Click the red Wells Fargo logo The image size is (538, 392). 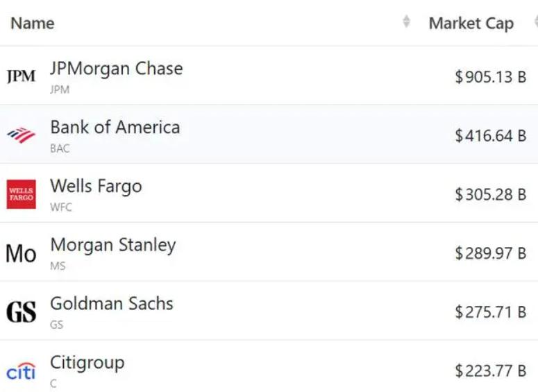point(21,194)
